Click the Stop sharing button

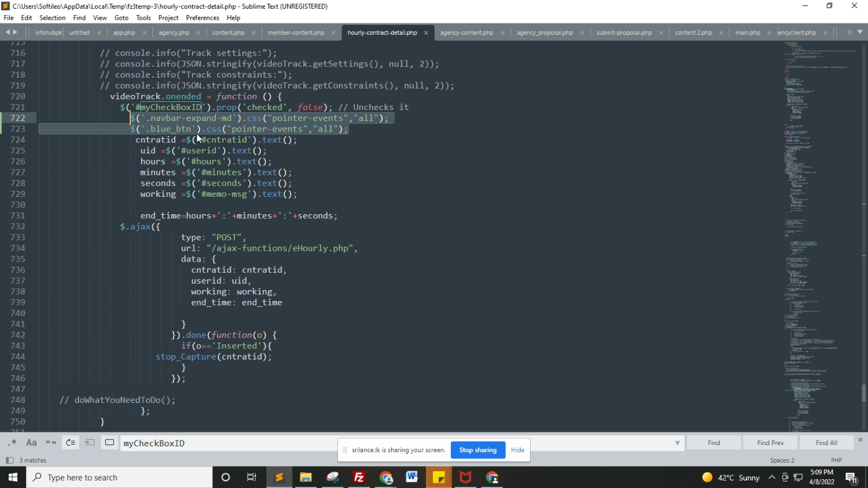click(477, 450)
